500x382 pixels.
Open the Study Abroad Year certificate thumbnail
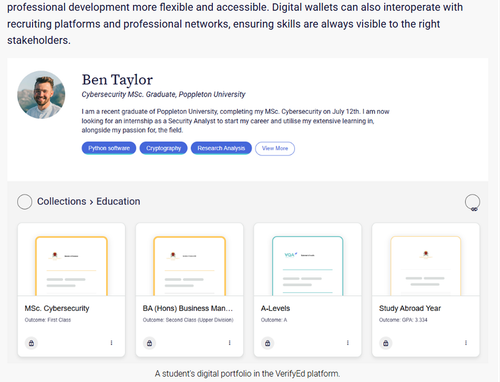[x=426, y=266]
